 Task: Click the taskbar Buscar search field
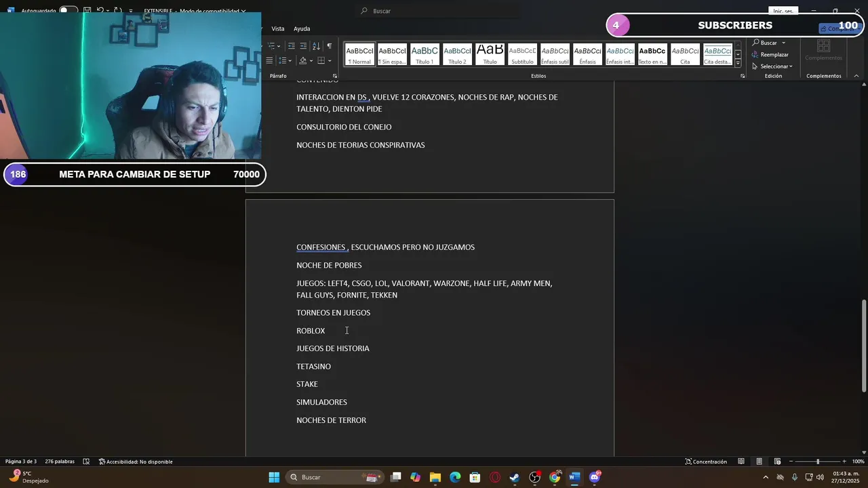tap(334, 477)
